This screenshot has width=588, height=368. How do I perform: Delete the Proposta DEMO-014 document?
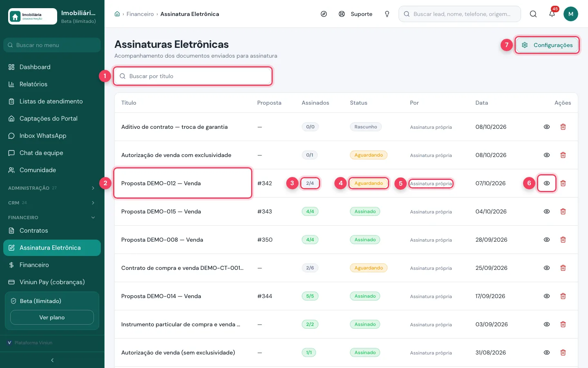coord(563,296)
